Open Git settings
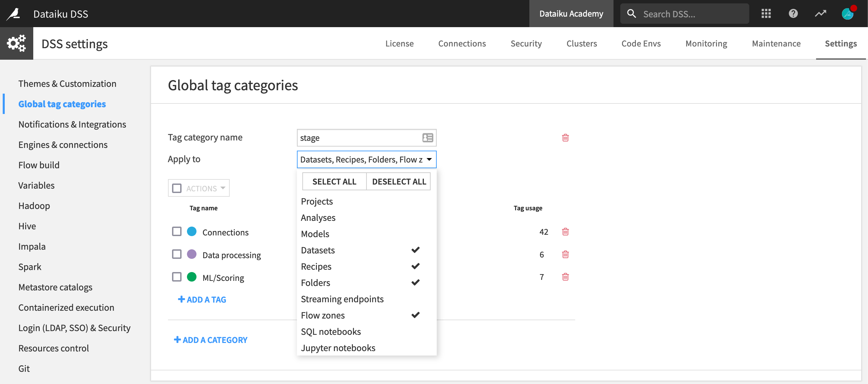Screen dimensions: 868x384 pyautogui.click(x=24, y=368)
